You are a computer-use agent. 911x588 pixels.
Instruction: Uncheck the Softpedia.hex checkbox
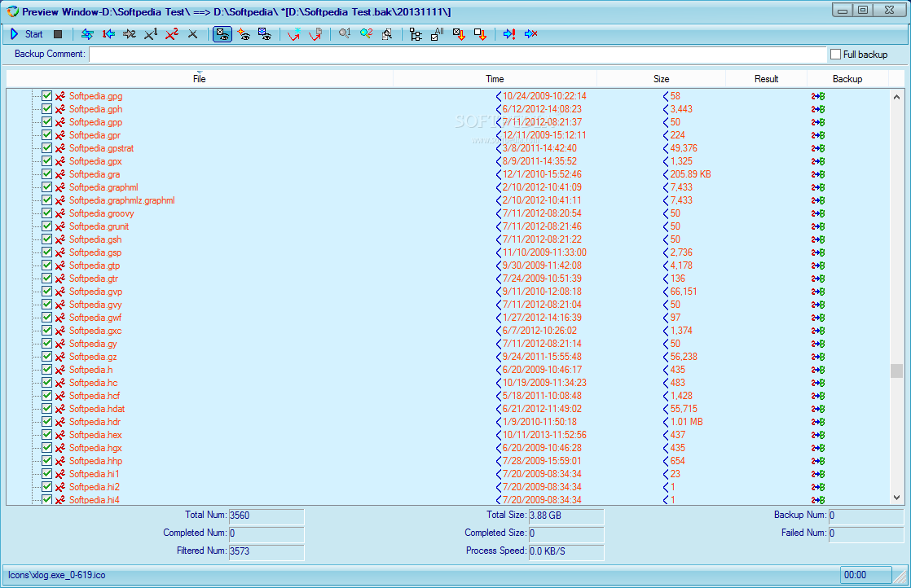[x=47, y=435]
